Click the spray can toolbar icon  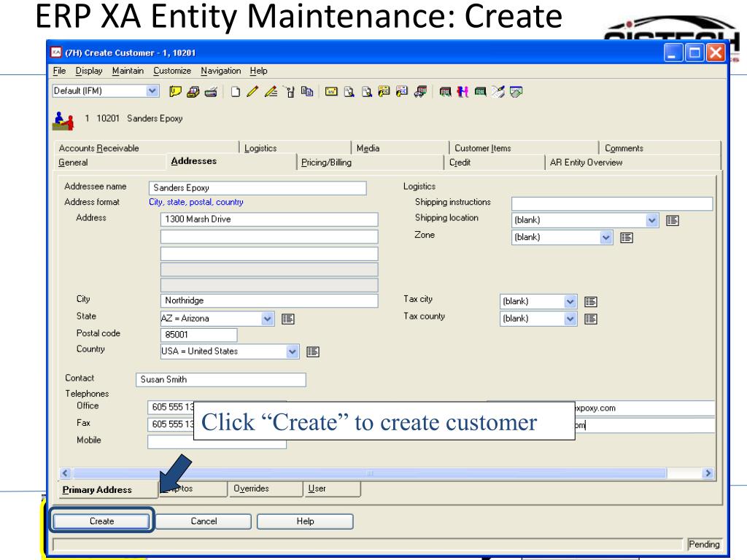point(289,91)
